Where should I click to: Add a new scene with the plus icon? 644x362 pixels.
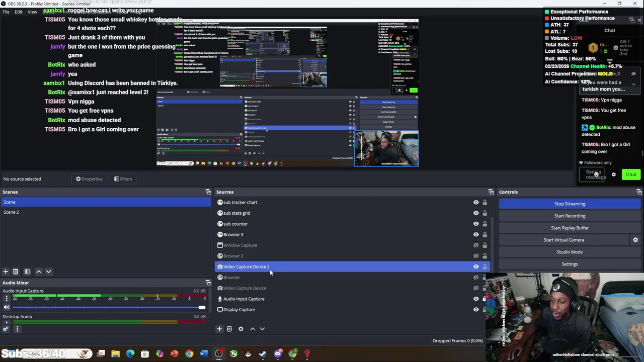(x=6, y=271)
